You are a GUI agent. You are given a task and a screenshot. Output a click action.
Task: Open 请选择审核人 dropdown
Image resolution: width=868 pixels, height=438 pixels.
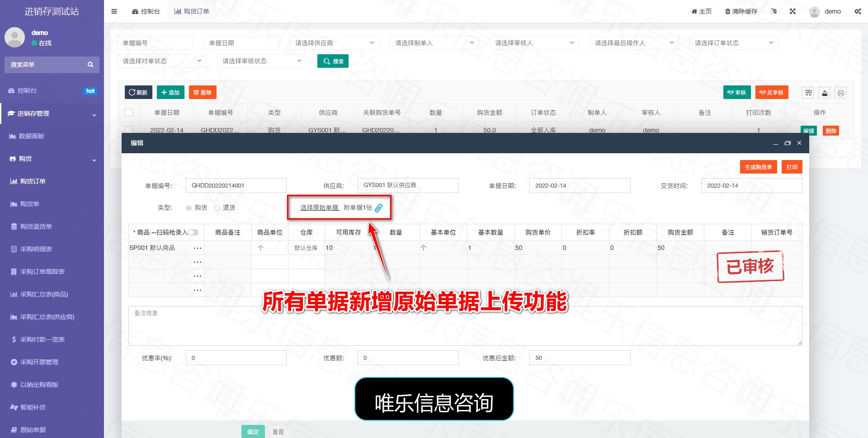click(x=534, y=43)
